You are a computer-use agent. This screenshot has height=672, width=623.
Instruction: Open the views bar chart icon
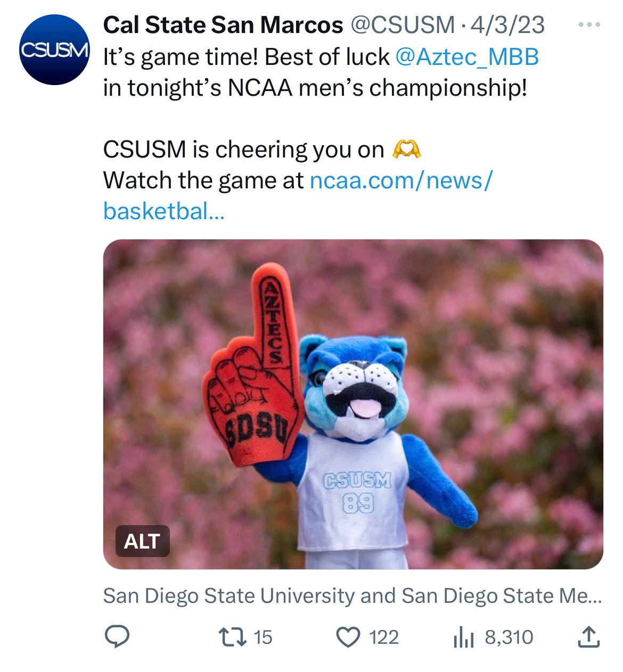pyautogui.click(x=463, y=637)
